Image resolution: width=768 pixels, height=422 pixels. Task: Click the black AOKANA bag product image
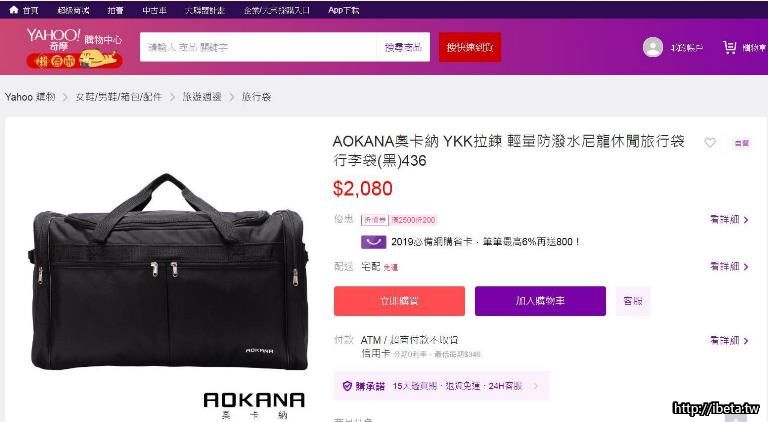coord(169,272)
